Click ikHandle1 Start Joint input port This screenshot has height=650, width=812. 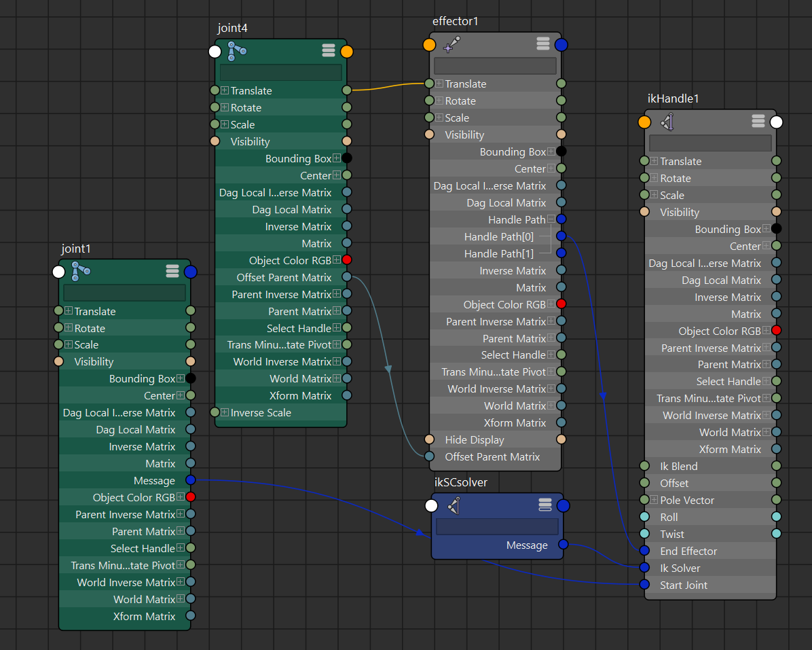pos(645,585)
